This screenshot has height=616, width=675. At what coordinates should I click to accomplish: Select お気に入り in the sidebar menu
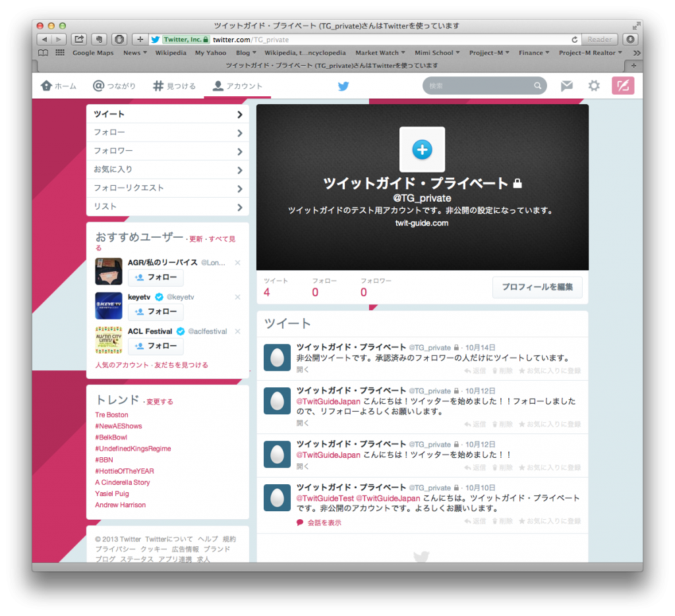coord(167,169)
